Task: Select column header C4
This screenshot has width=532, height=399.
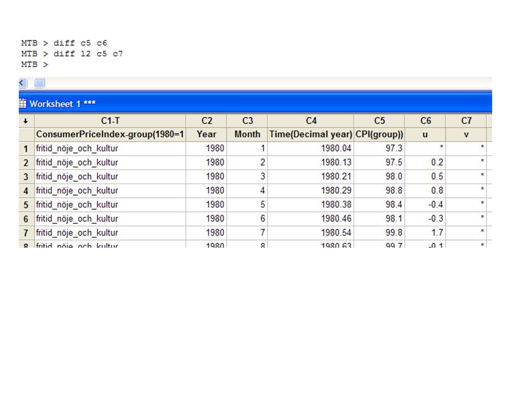Action: pos(311,121)
